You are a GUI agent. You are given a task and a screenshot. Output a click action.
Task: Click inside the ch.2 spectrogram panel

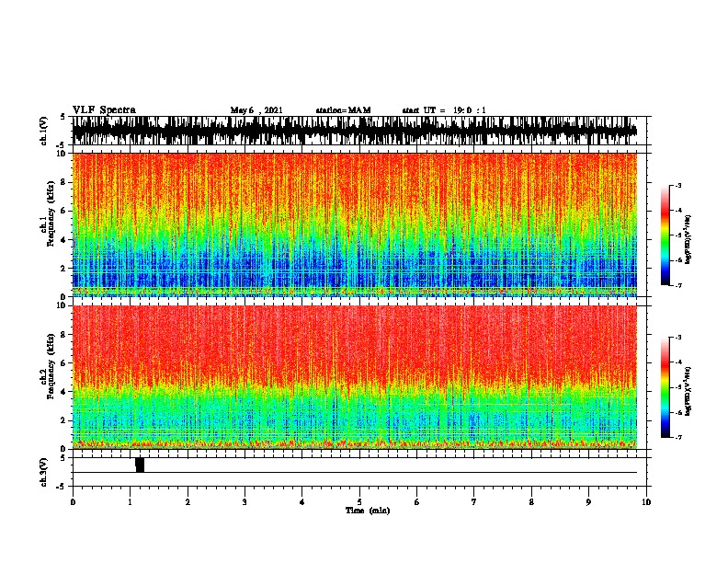click(355, 377)
